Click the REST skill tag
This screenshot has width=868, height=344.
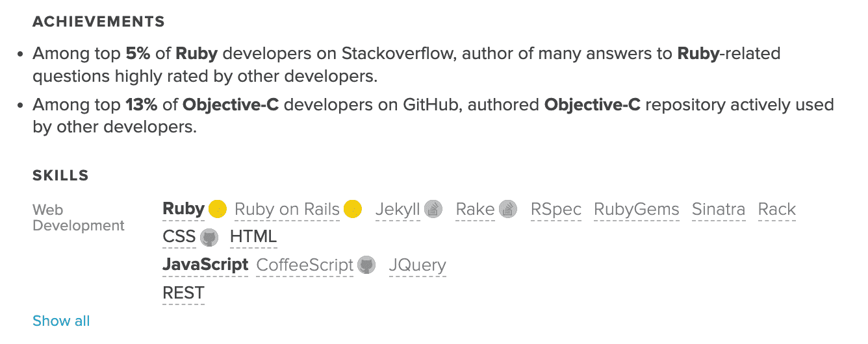coord(183,293)
